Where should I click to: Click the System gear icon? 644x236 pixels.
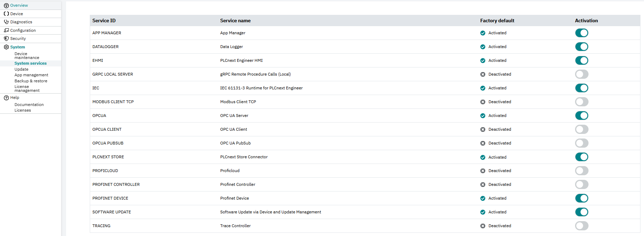[x=6, y=47]
